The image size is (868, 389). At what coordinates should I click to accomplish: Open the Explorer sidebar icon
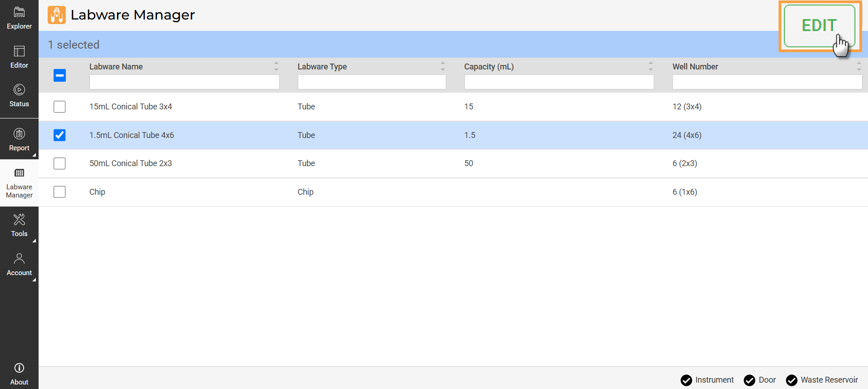click(x=19, y=13)
